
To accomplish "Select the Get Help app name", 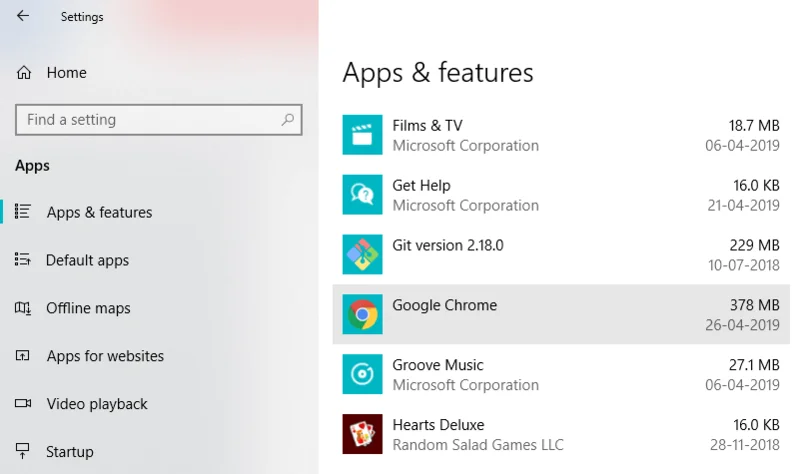I will pyautogui.click(x=421, y=186).
